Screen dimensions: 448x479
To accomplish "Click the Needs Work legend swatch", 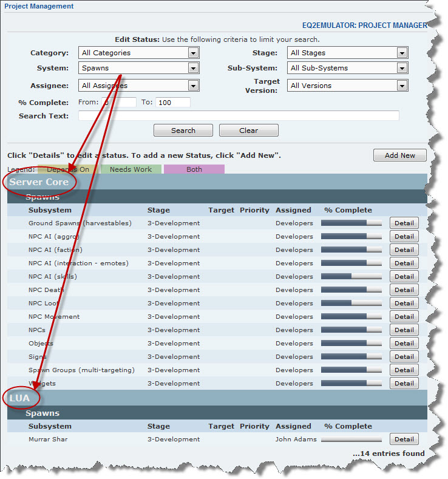I will (131, 169).
